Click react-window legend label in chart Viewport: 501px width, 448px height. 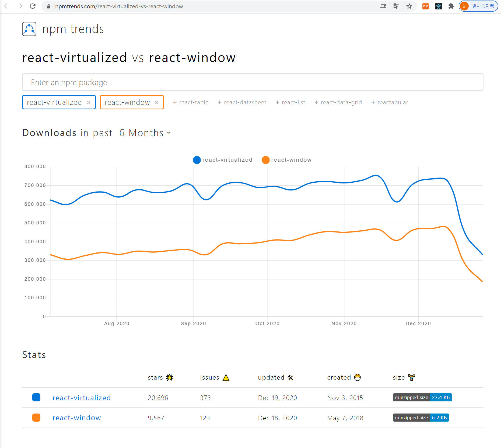pyautogui.click(x=291, y=160)
